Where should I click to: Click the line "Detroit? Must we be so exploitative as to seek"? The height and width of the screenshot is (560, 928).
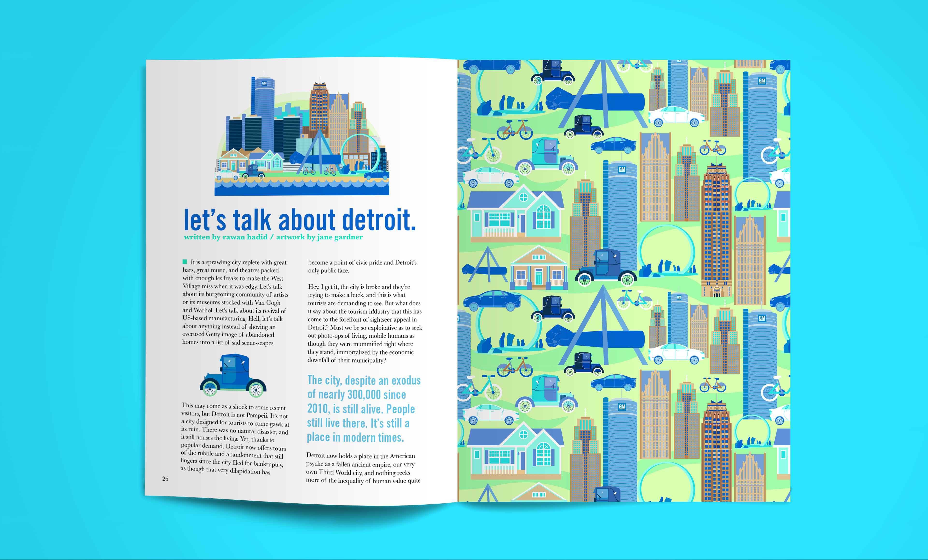365,328
